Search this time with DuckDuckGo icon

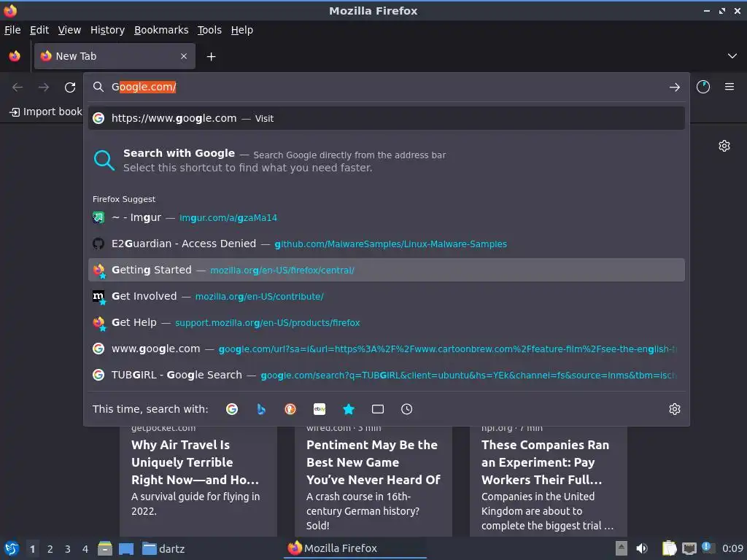(290, 409)
